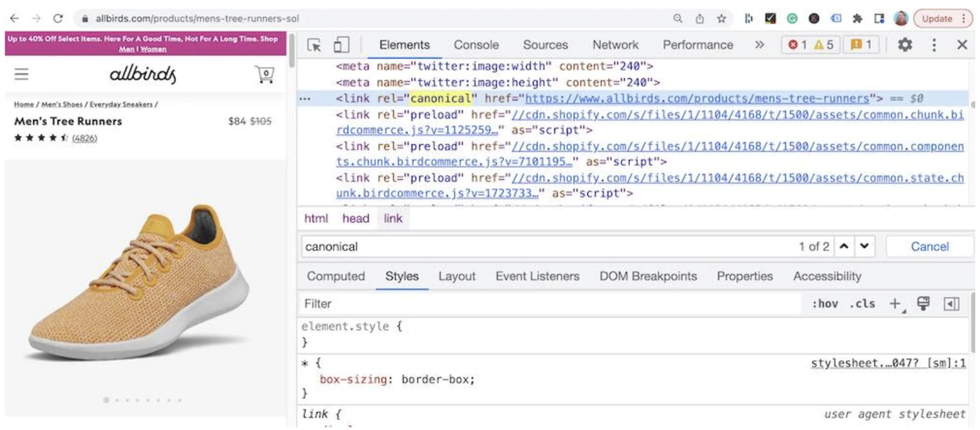Reload the page with refresh icon
The height and width of the screenshot is (430, 980).
58,19
